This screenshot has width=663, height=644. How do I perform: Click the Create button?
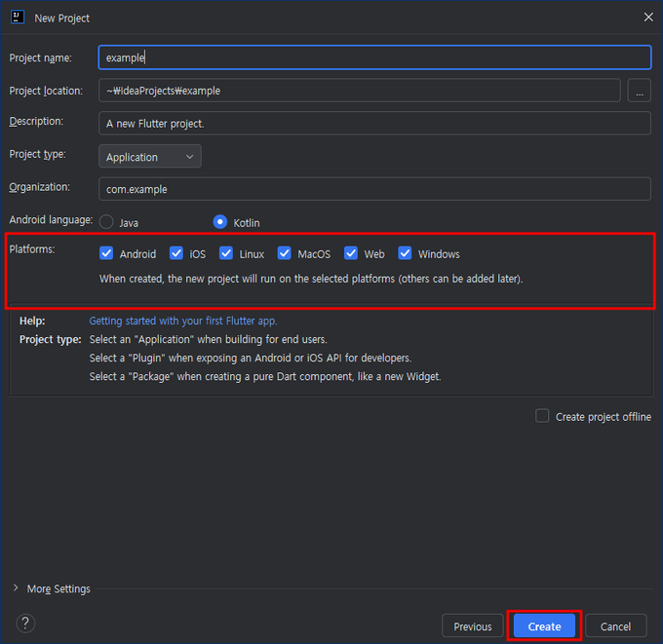[x=544, y=626]
